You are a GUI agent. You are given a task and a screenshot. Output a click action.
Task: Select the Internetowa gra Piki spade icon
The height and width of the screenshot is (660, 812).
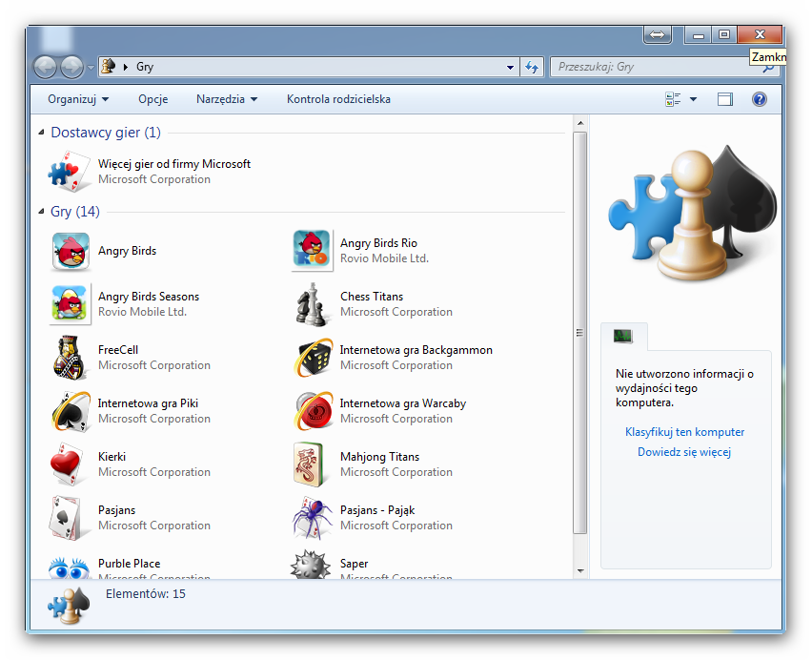71,411
